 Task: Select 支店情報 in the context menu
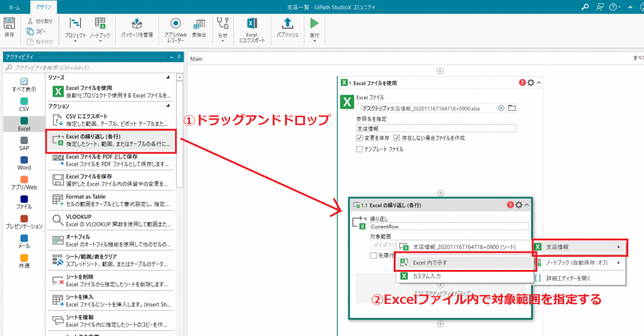(579, 247)
